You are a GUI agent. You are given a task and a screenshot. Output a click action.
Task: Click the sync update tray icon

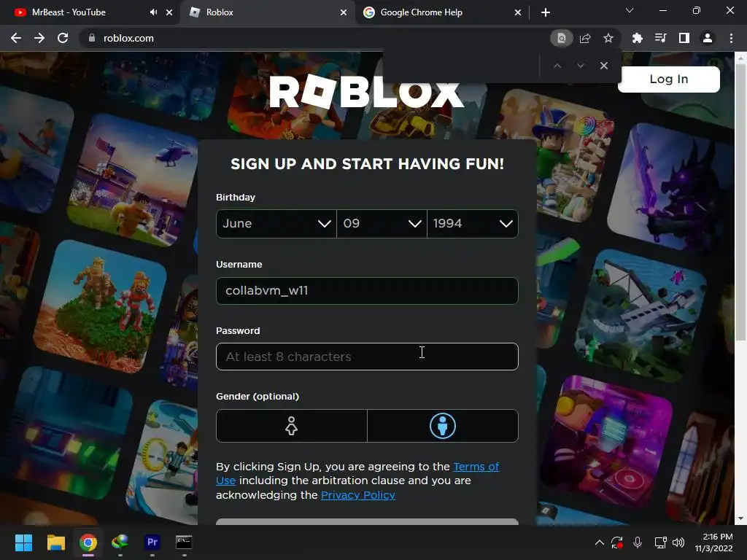click(617, 542)
